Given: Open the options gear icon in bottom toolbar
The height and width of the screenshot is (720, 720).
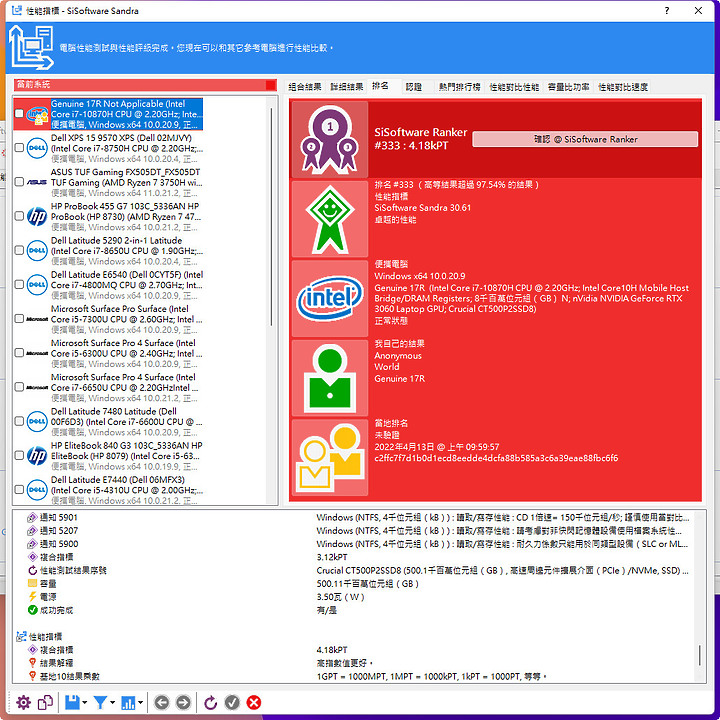Looking at the screenshot, I should pyautogui.click(x=23, y=702).
